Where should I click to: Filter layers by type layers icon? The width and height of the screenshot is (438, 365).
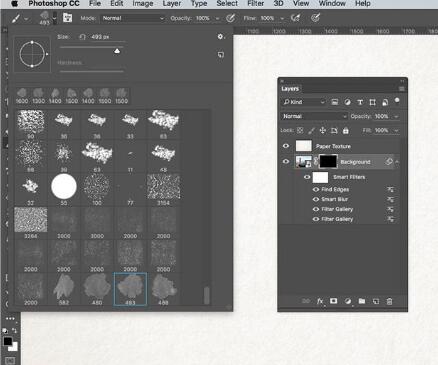point(360,102)
